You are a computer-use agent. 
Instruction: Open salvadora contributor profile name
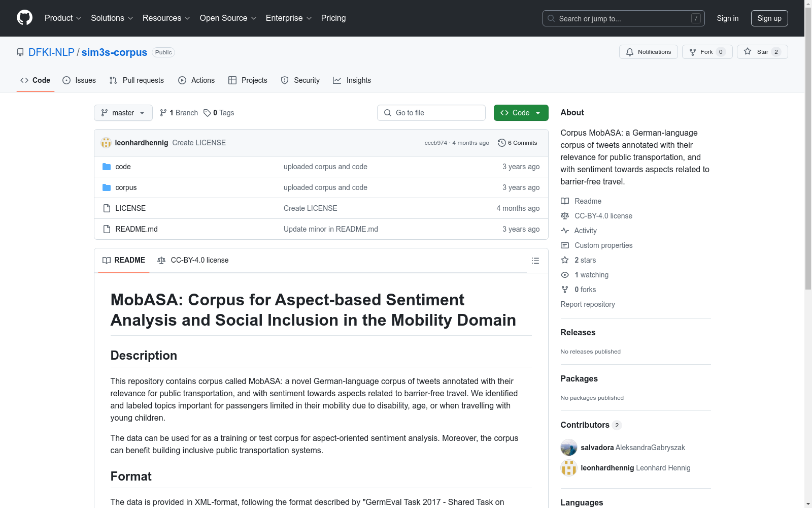point(597,448)
